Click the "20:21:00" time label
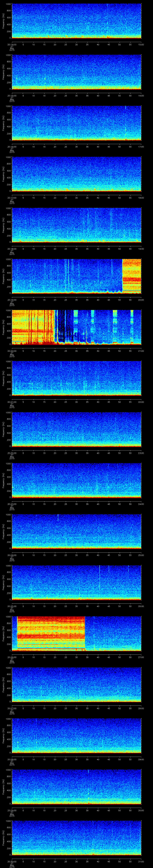Viewport: 153px width, 868px height. [x=12, y=402]
